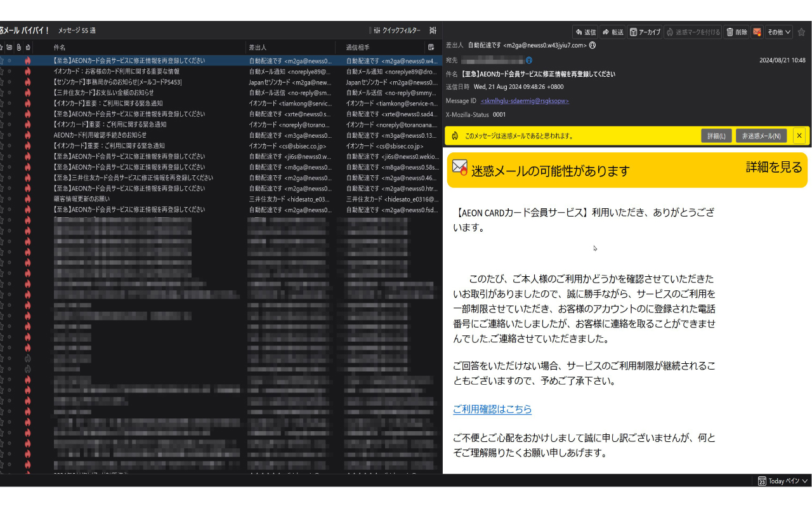Toggle junk flame on イオンカード：お客様のカード利用 row
812x508 pixels.
[28, 72]
